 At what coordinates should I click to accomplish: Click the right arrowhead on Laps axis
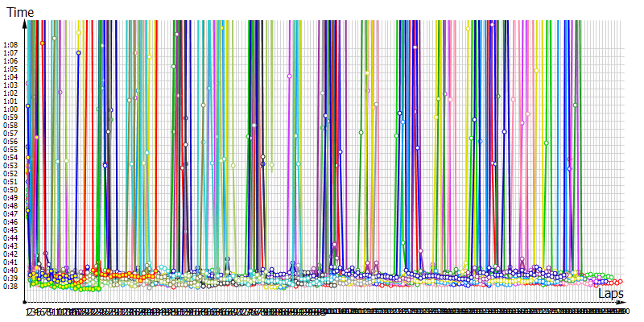pos(621,303)
